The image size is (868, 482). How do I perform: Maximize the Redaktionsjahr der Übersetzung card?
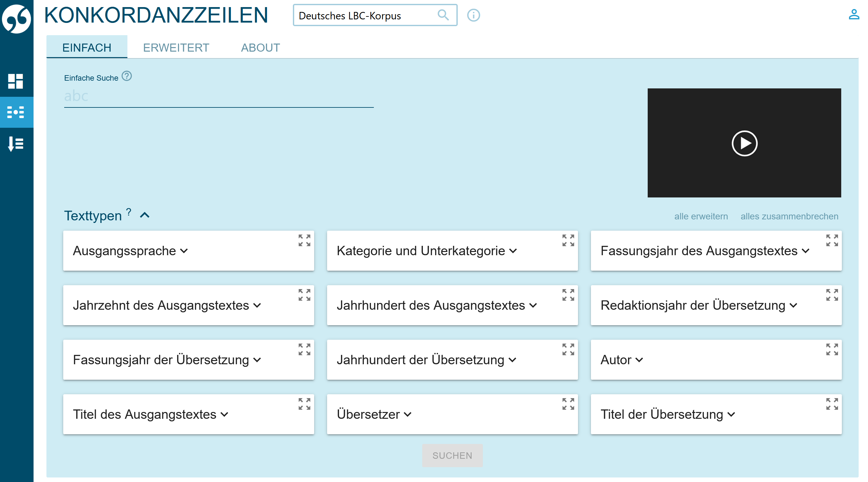point(832,295)
